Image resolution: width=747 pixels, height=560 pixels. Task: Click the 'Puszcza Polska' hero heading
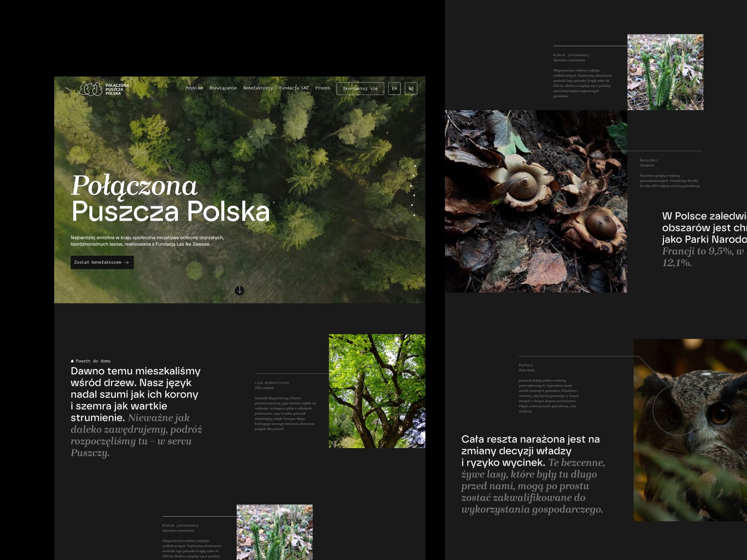pos(171,211)
